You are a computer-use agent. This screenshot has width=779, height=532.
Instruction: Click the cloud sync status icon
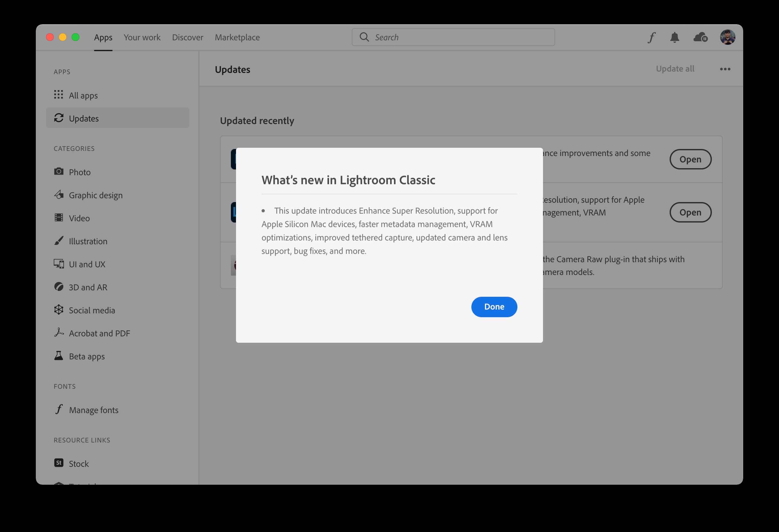point(700,37)
